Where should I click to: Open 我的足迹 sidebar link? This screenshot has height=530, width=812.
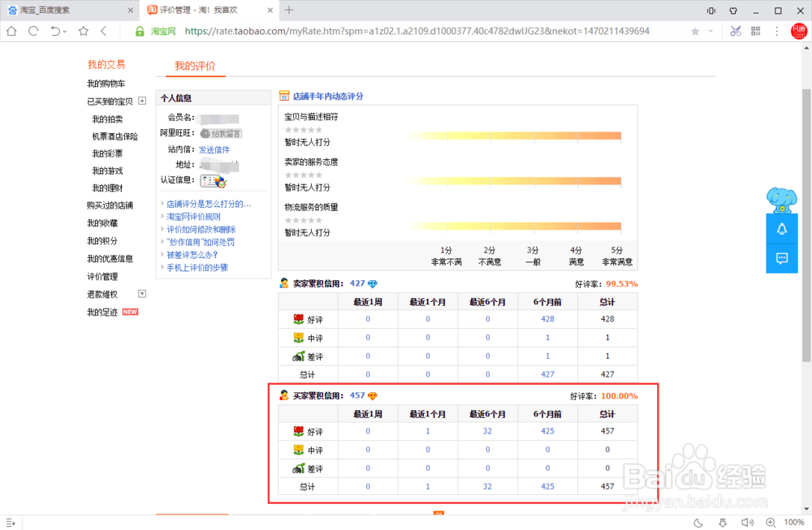click(x=102, y=312)
